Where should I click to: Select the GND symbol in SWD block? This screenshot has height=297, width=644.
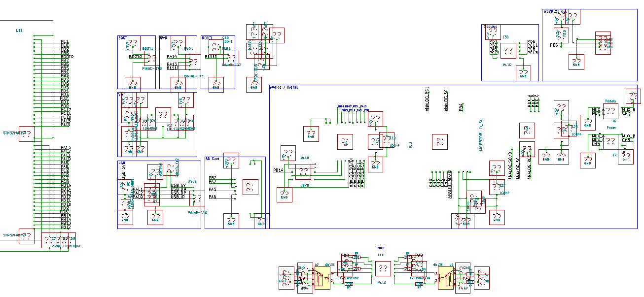(178, 84)
